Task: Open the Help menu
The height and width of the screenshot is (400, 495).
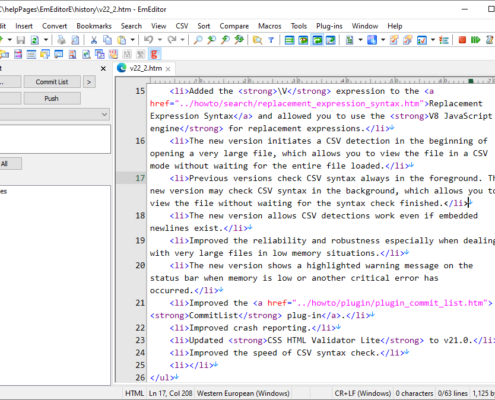Action: 395,26
